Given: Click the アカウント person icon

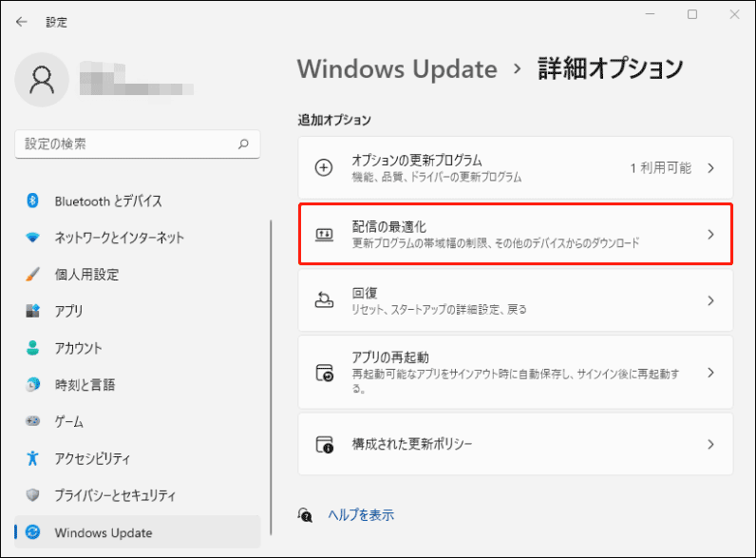Looking at the screenshot, I should (32, 348).
